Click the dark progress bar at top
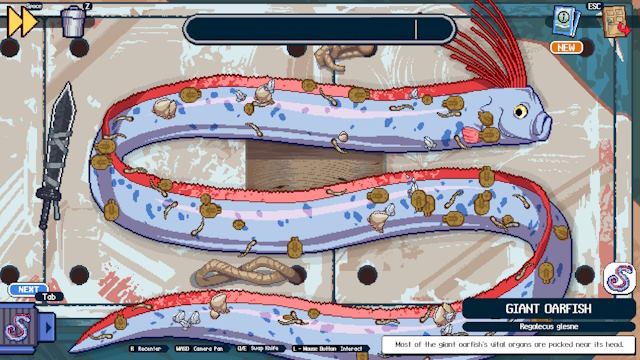640x360 pixels. (319, 29)
